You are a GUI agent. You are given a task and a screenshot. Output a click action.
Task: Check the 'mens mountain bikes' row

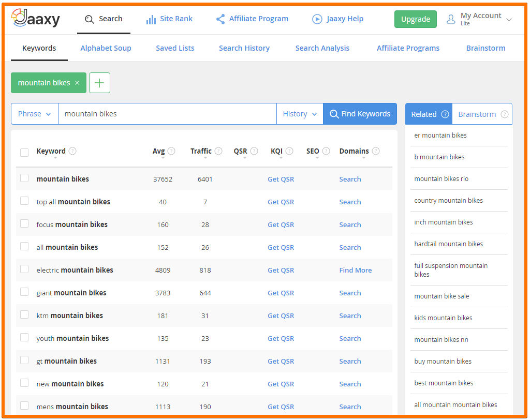click(24, 406)
